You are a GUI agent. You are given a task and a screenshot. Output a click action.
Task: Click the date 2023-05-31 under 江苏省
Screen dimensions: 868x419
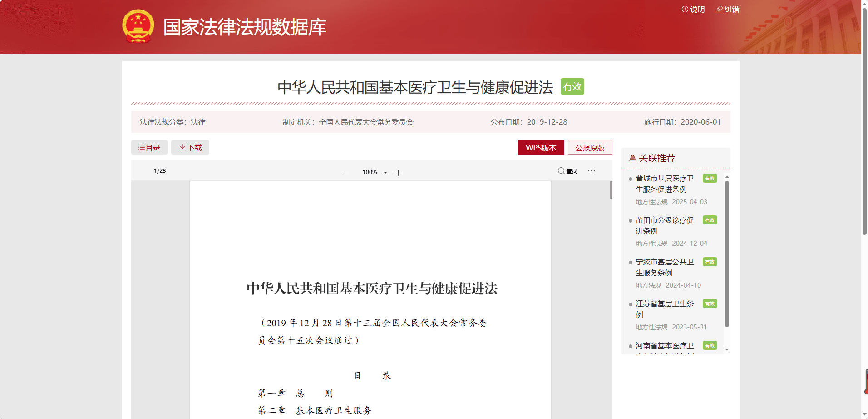pyautogui.click(x=690, y=327)
